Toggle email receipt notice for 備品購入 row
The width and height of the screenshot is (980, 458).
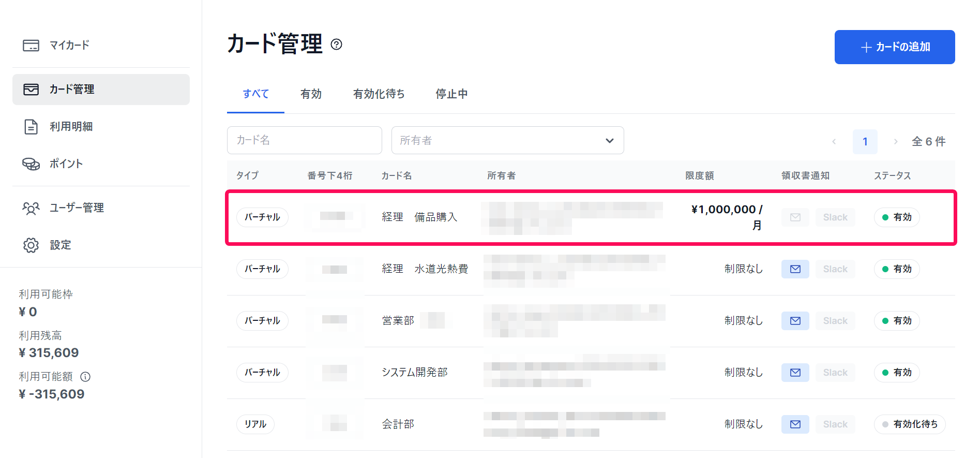coord(795,217)
